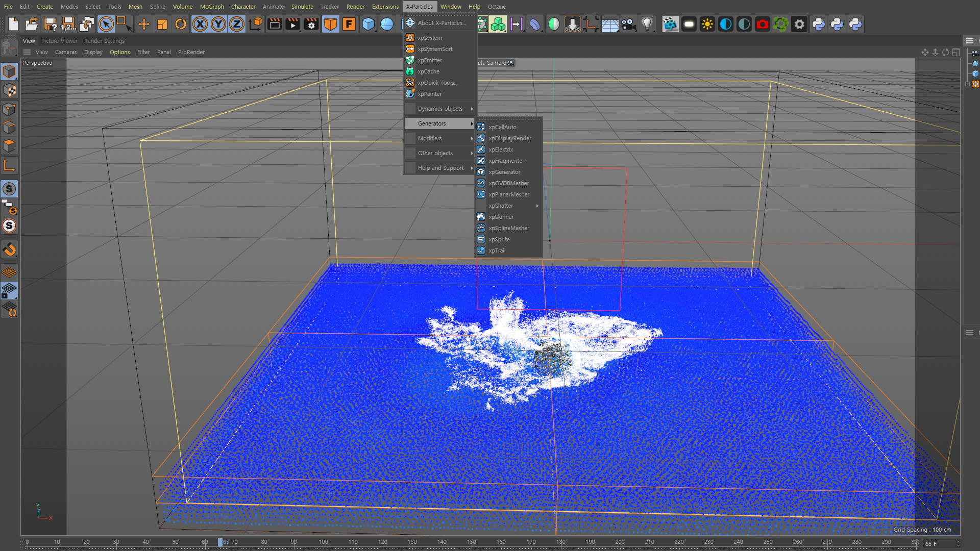Expand the xpSystem tree item in Object Manager

click(968, 84)
